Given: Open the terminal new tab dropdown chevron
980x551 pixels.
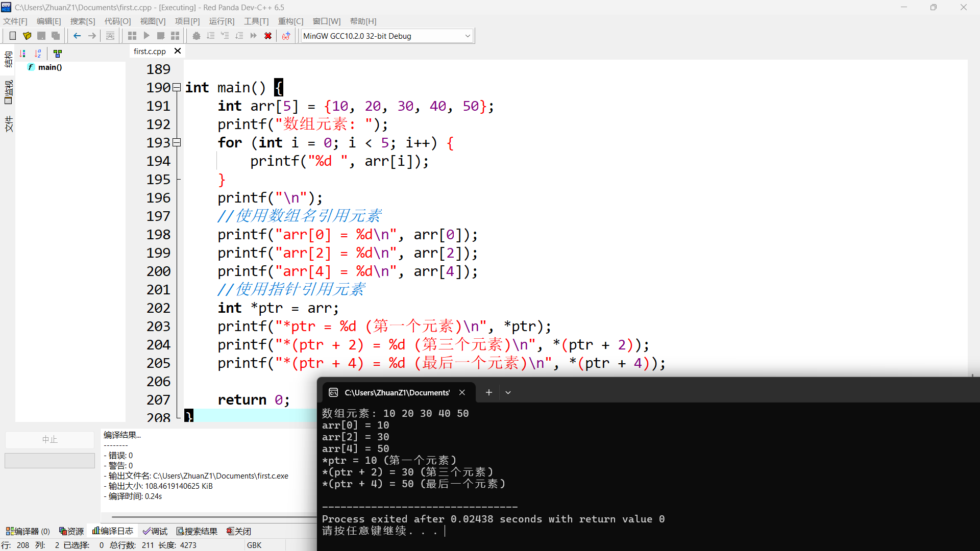Looking at the screenshot, I should click(508, 392).
